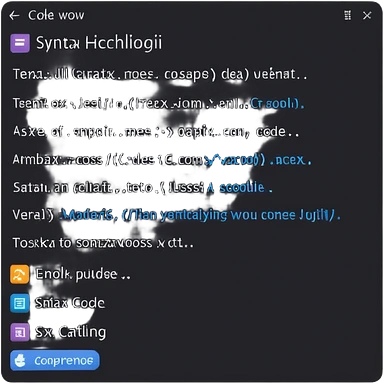
Task: Click the Syntax heading title text
Action: [99, 43]
